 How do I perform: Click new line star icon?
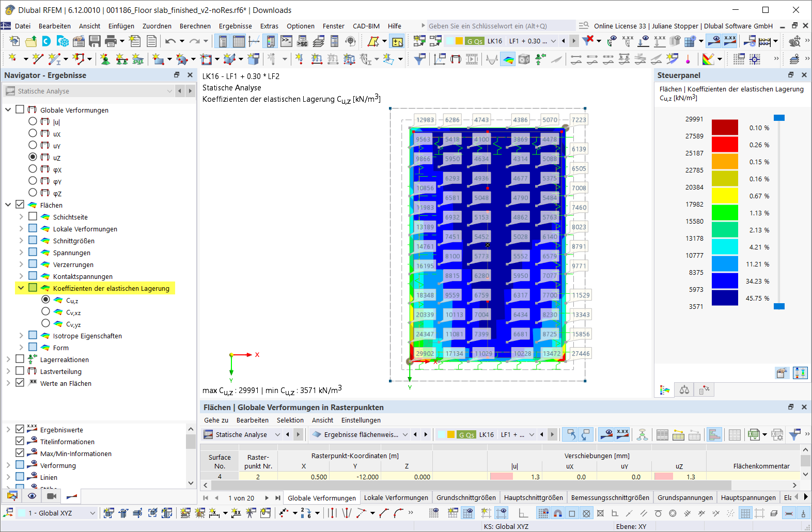(38, 59)
